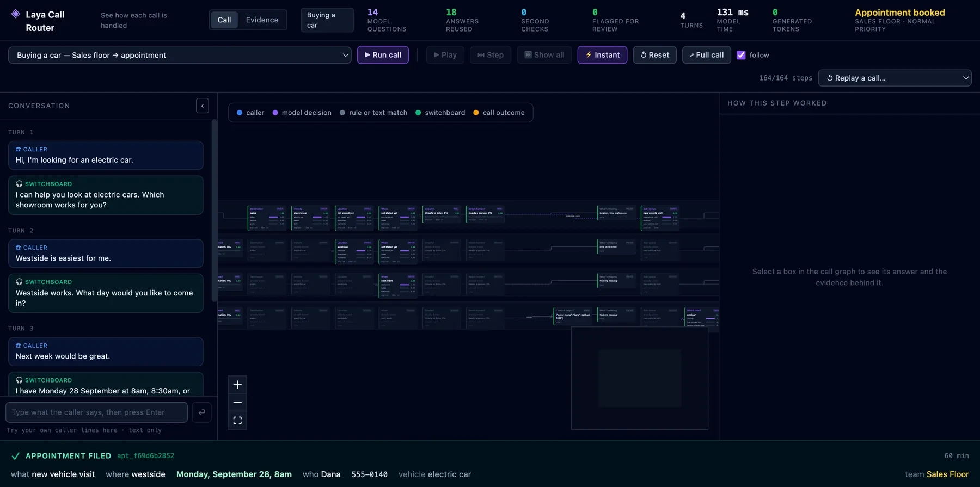Click the Show all button
This screenshot has height=487, width=980.
(544, 55)
